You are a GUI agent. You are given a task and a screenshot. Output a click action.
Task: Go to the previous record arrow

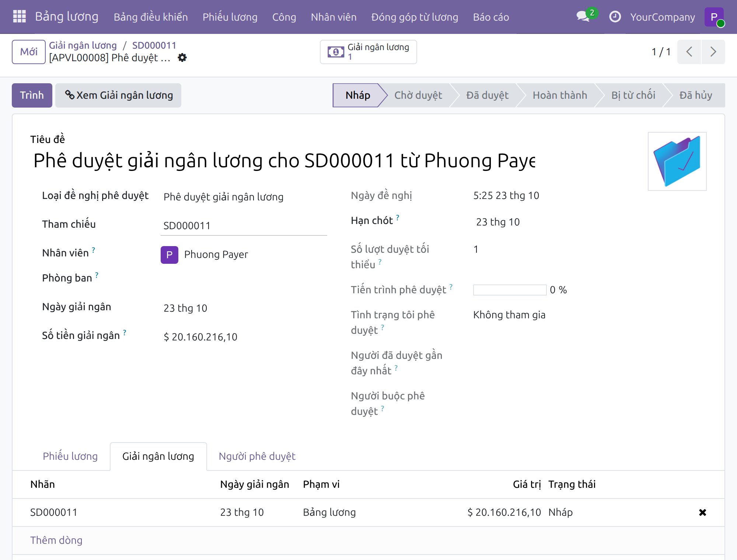(x=689, y=52)
